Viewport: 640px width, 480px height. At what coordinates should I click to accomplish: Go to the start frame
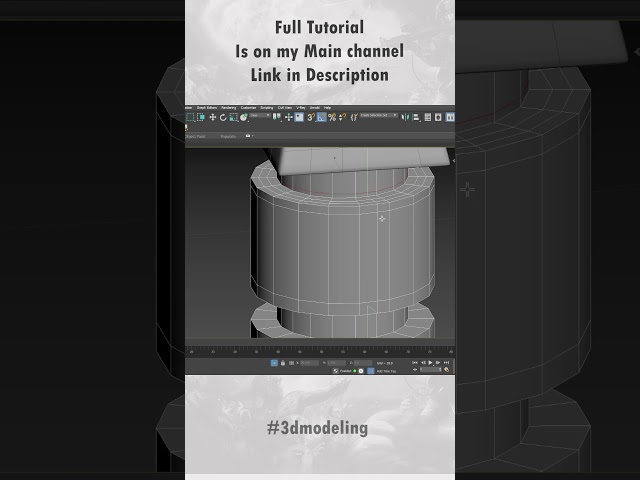point(415,362)
